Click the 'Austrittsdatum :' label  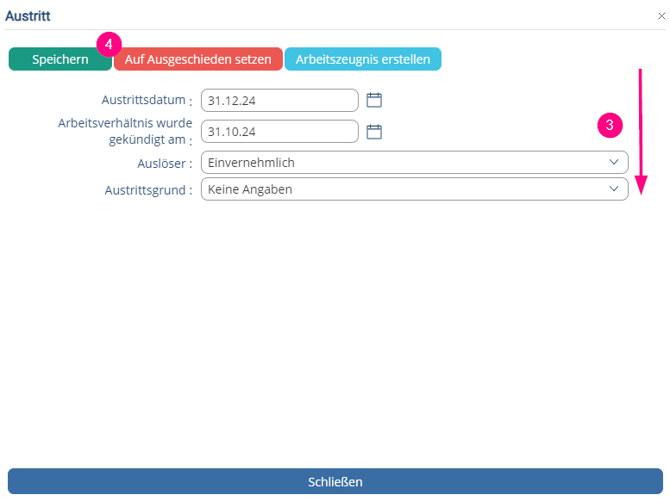[x=146, y=100]
